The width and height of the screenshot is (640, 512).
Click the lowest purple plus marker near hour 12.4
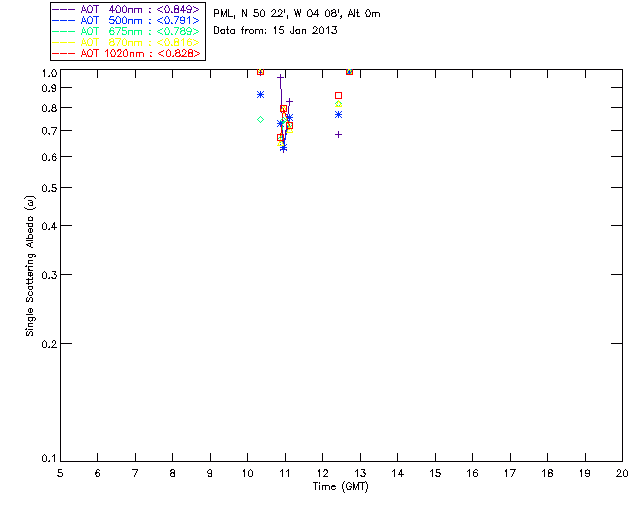coord(338,135)
